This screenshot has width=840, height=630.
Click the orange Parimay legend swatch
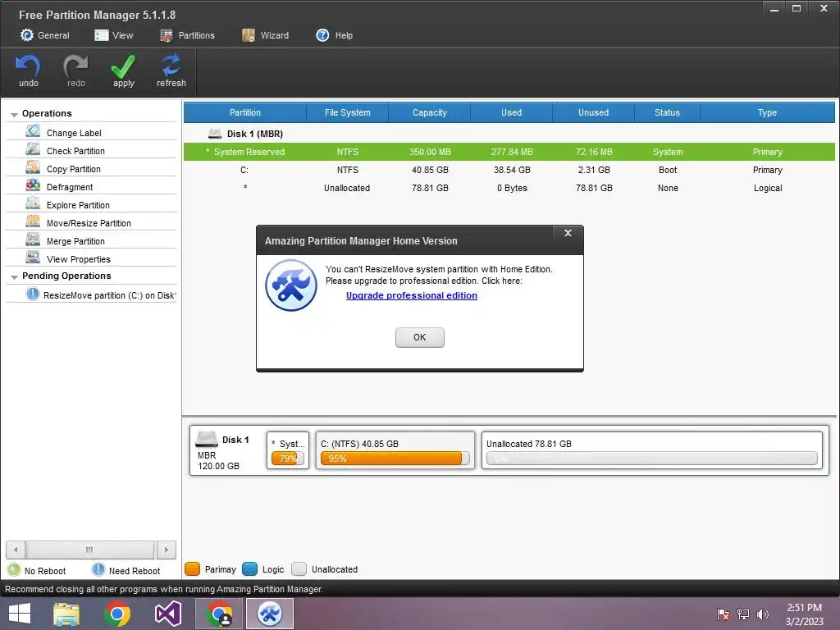[192, 569]
